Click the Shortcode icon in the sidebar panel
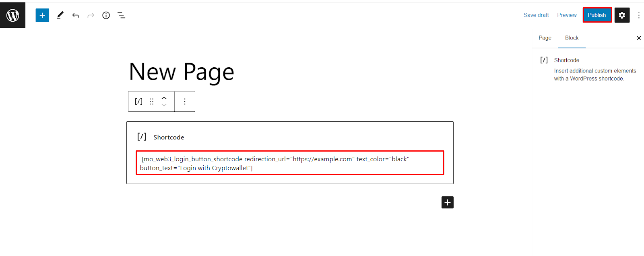644x256 pixels. click(544, 60)
